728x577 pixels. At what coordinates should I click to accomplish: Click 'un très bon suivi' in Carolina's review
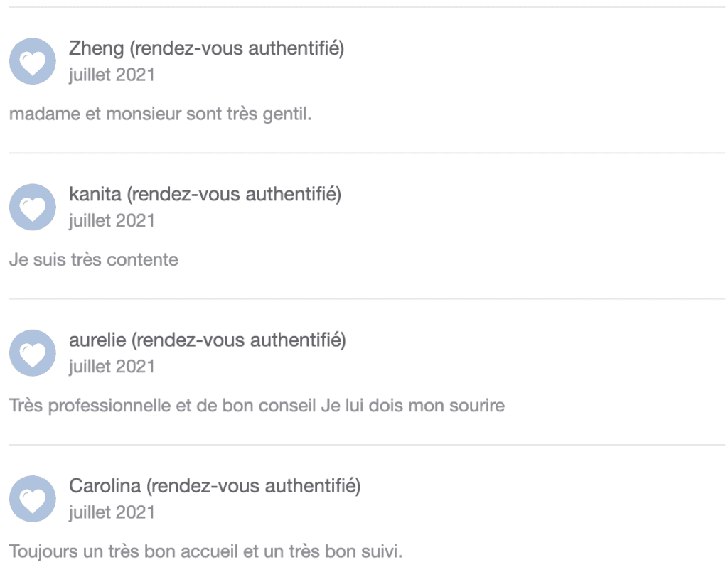click(333, 551)
